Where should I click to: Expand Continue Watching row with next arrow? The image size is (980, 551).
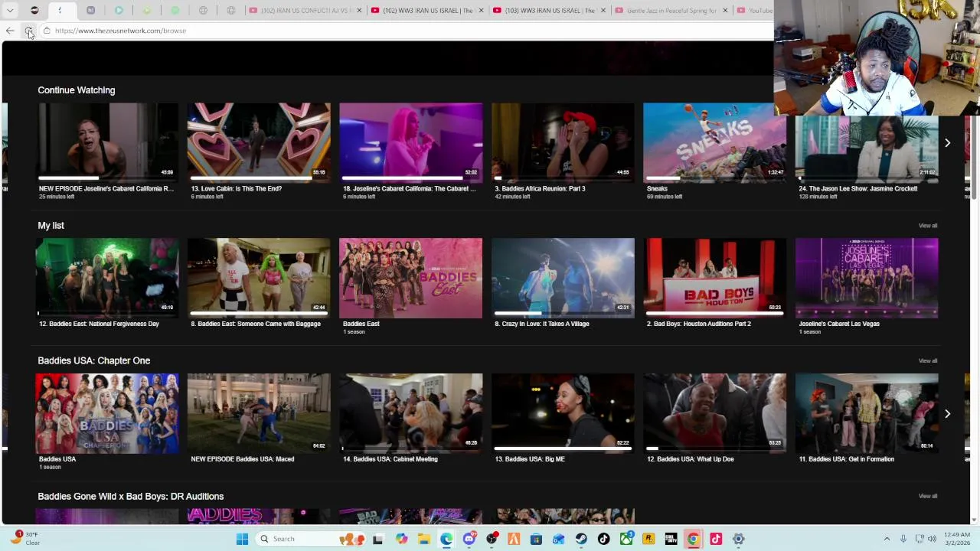(x=947, y=143)
